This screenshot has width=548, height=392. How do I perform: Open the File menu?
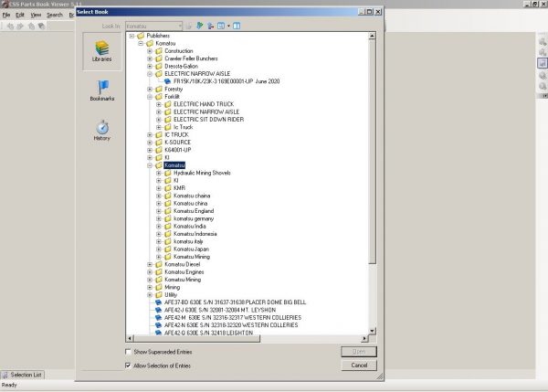point(6,15)
